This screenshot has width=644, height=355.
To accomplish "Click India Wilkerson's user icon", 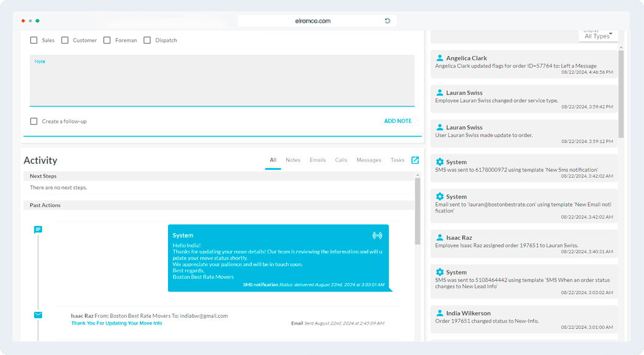I will point(439,313).
